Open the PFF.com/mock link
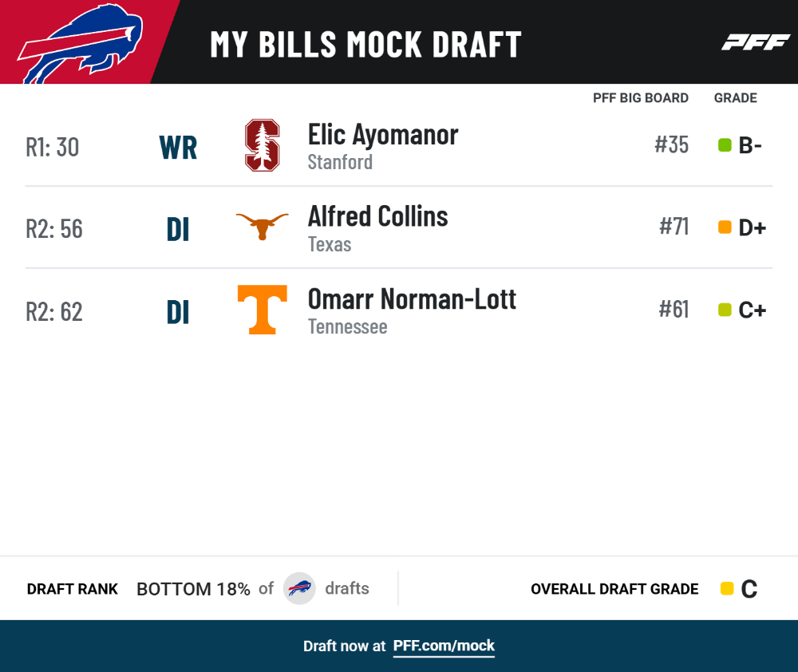The width and height of the screenshot is (798, 672). point(444,646)
